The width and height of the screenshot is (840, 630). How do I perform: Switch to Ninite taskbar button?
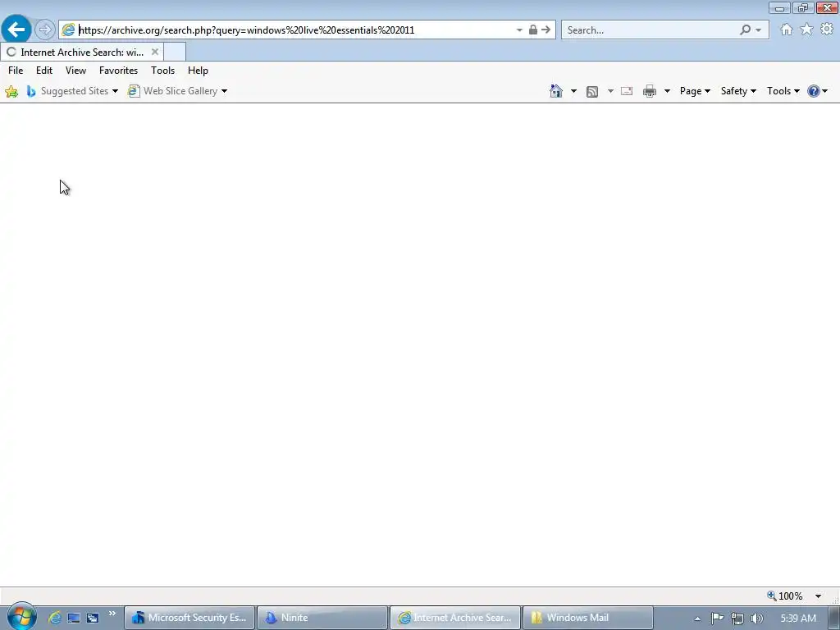coord(322,618)
